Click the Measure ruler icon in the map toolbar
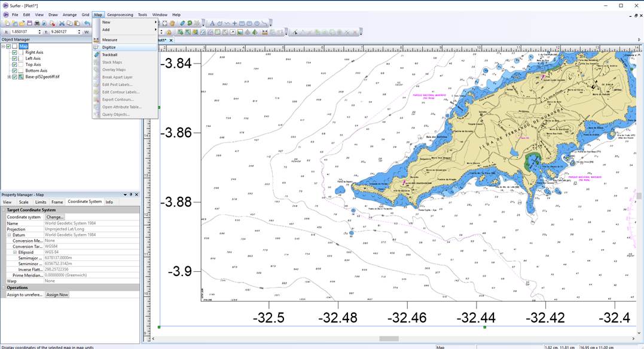The height and width of the screenshot is (349, 644). tap(265, 32)
